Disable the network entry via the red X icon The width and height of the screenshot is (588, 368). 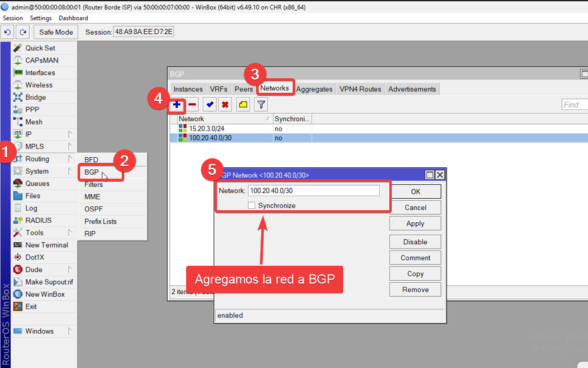(225, 104)
